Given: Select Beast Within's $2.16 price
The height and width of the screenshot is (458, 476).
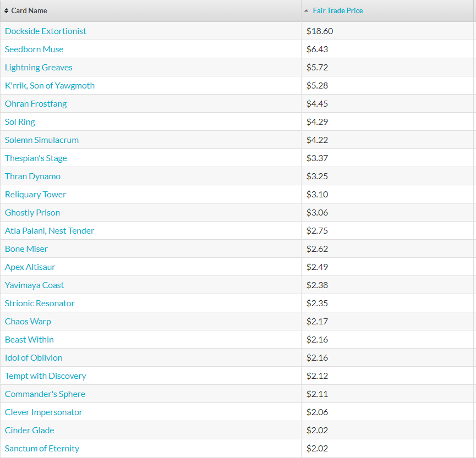Looking at the screenshot, I should (x=387, y=339).
